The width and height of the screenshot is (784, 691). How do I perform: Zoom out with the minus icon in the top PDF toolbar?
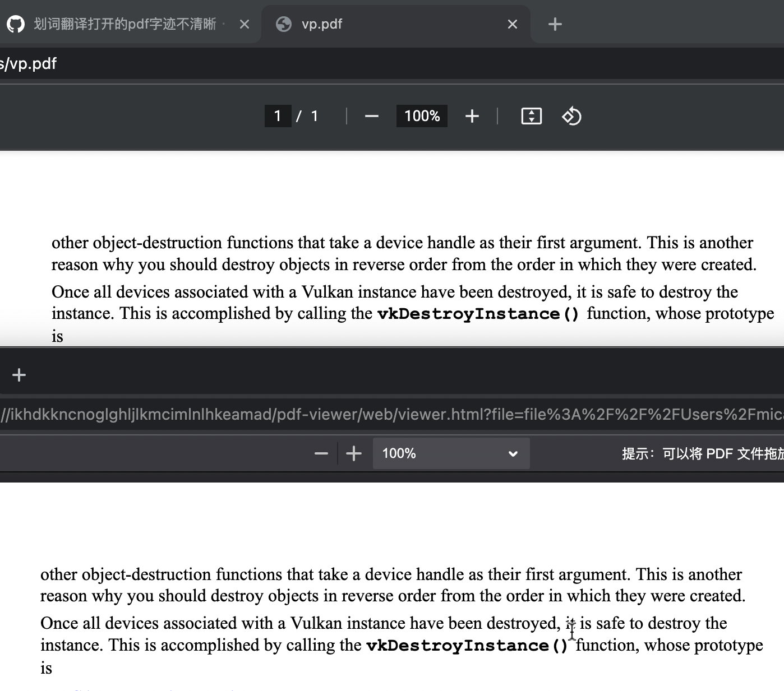pyautogui.click(x=372, y=116)
